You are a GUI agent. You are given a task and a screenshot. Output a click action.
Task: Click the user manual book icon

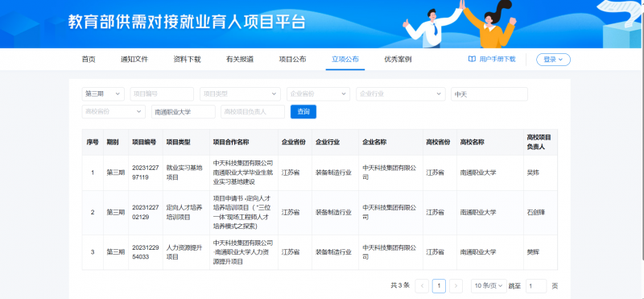pos(472,59)
